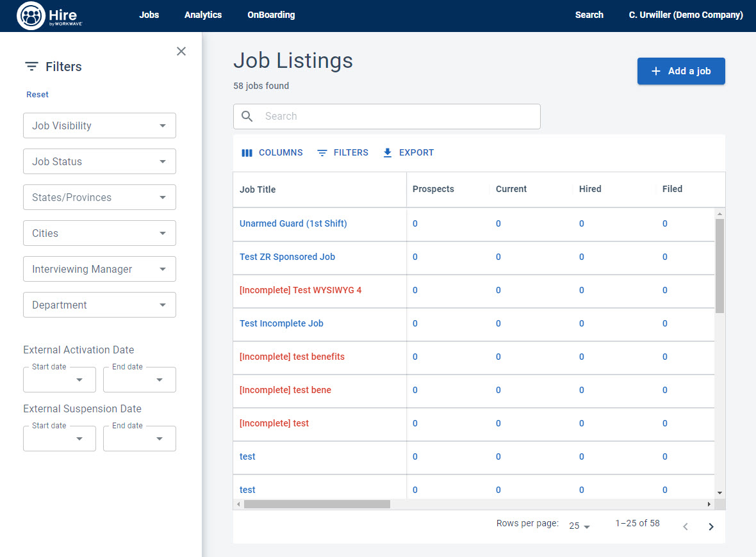Close the Filters sidebar panel
Image resolution: width=756 pixels, height=557 pixels.
181,51
